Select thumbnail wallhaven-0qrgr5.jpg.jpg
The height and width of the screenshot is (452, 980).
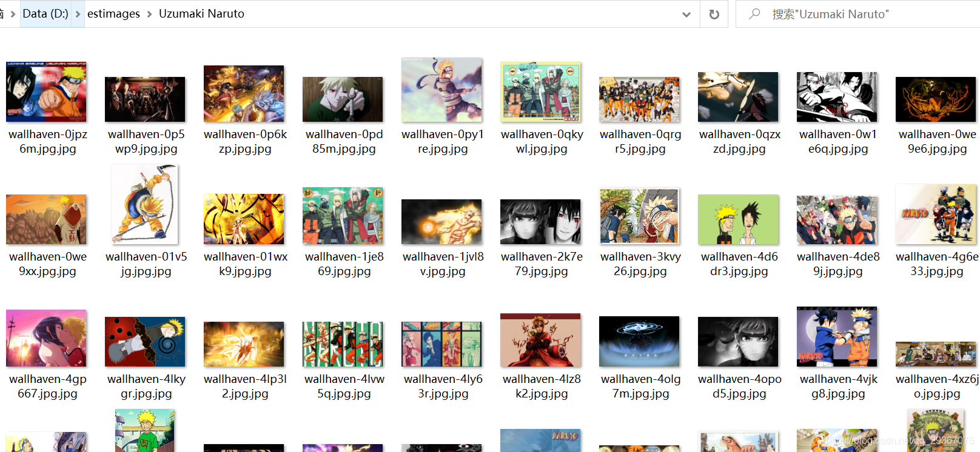click(x=639, y=99)
